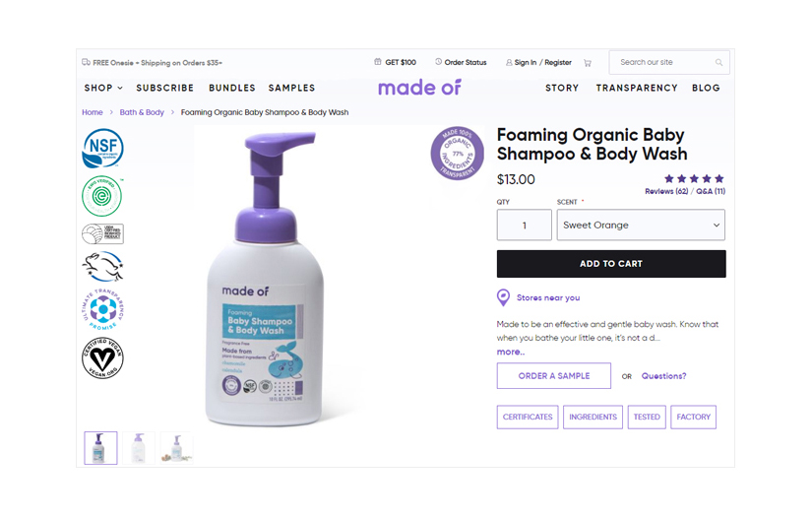812x517 pixels.
Task: Click the Stores near you pin icon
Action: click(x=503, y=297)
